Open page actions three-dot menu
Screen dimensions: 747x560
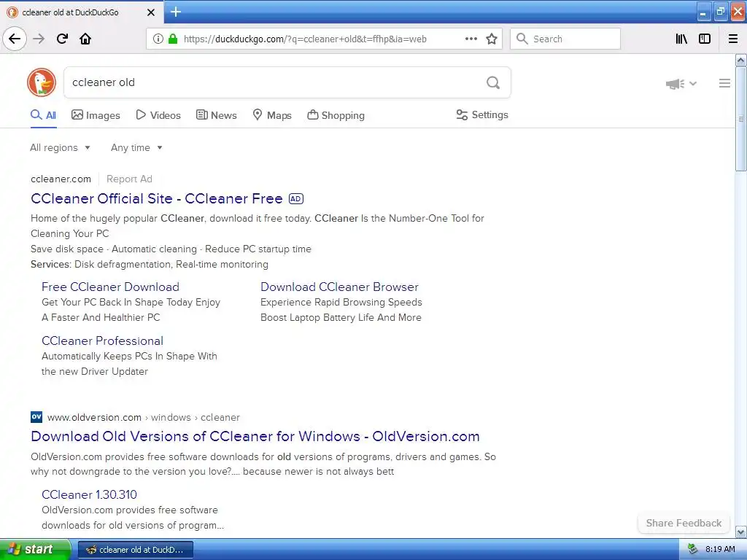click(471, 39)
